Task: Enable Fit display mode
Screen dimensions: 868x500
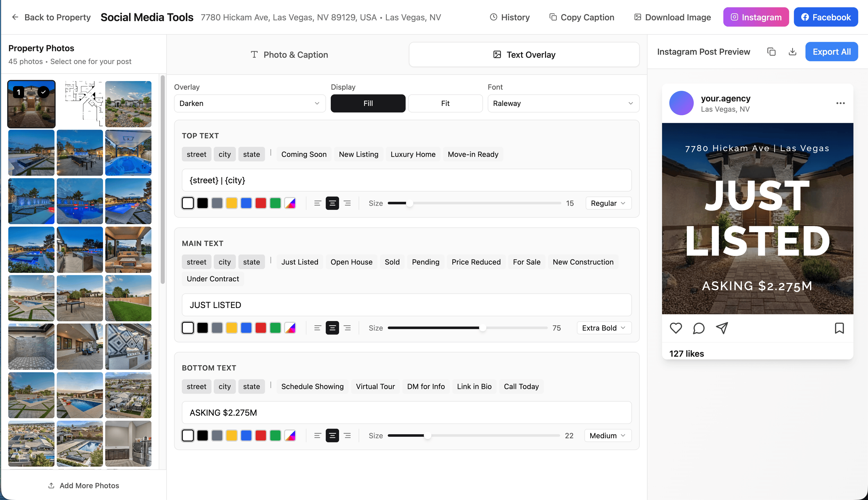Action: tap(445, 103)
